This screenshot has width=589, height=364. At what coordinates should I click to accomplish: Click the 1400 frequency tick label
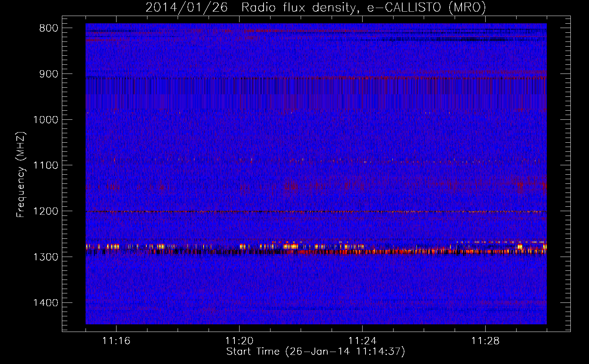click(x=46, y=303)
